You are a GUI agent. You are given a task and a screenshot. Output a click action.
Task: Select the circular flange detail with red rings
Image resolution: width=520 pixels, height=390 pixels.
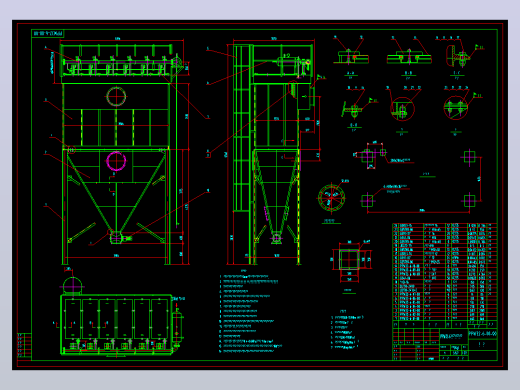click(x=331, y=198)
